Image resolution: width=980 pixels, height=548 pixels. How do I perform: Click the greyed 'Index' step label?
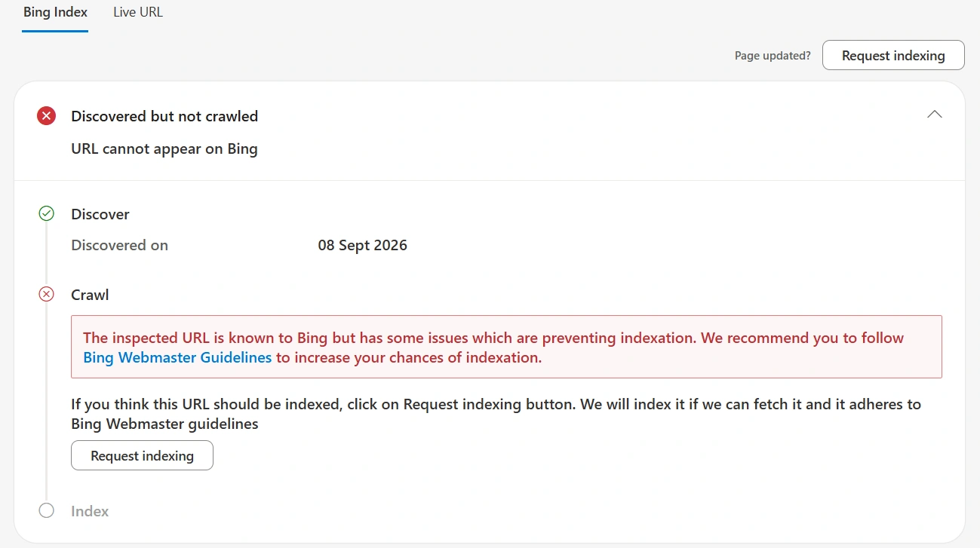pos(90,511)
